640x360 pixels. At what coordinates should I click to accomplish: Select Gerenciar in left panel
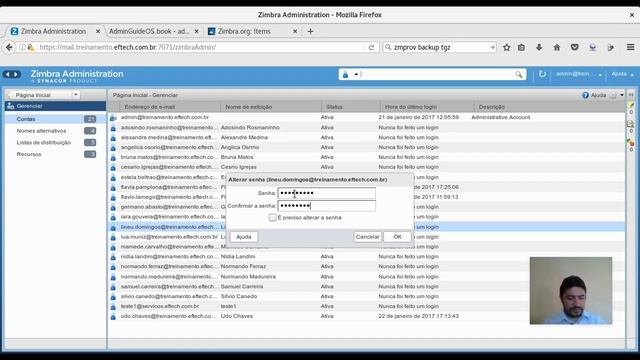55,106
